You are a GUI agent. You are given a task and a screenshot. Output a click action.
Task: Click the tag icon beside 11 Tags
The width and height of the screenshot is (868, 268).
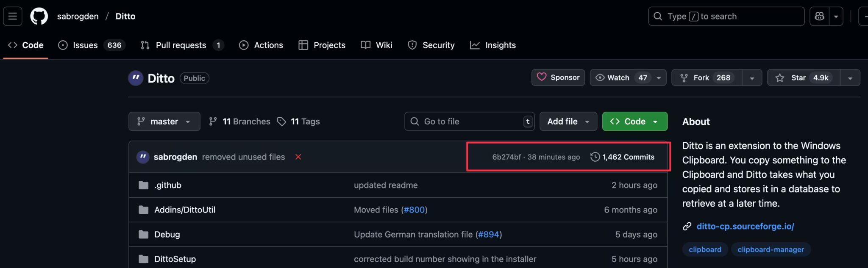(x=281, y=121)
